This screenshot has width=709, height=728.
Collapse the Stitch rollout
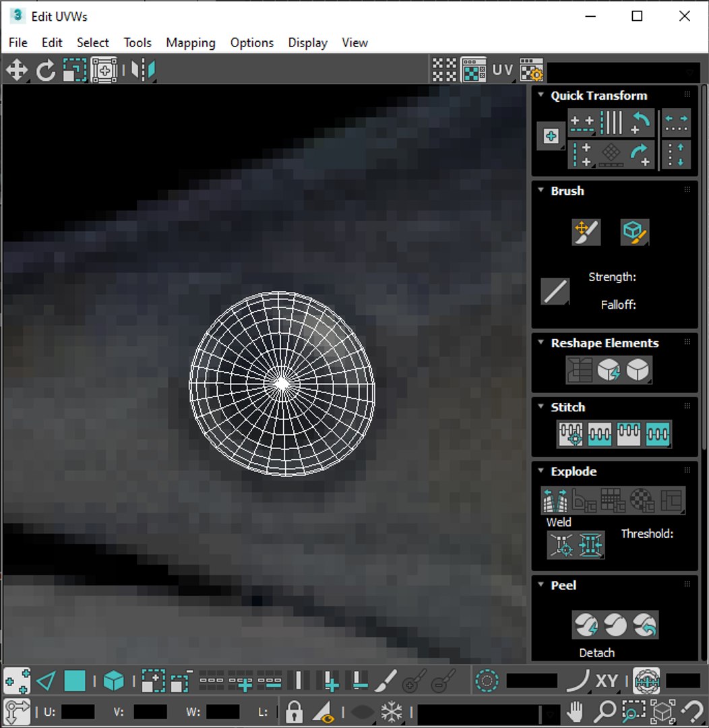[x=541, y=406]
